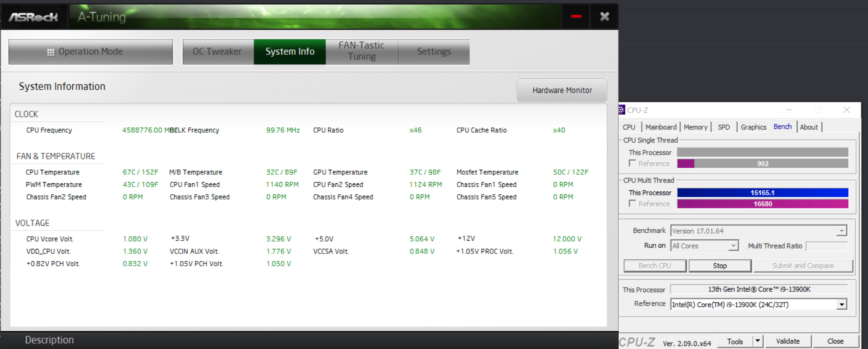Click This Processor name field i9-13900K
Screen dimensions: 868x349
click(x=759, y=289)
